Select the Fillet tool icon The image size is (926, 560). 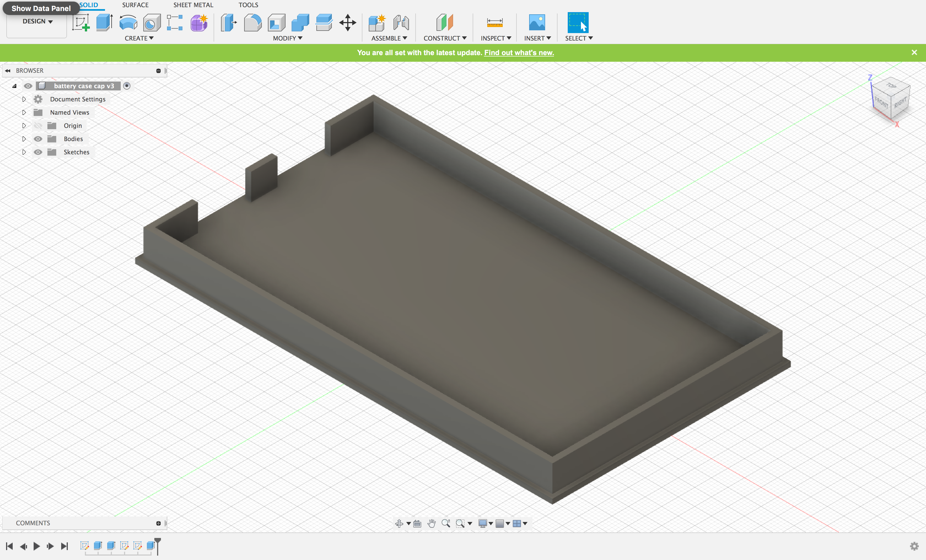[252, 23]
